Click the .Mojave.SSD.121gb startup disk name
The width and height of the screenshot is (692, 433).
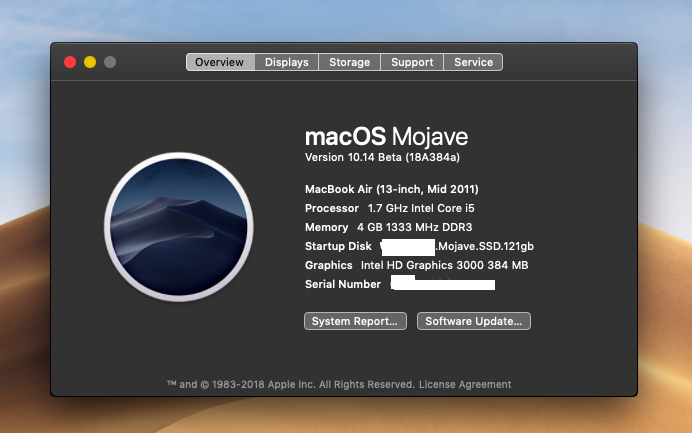[x=485, y=246]
